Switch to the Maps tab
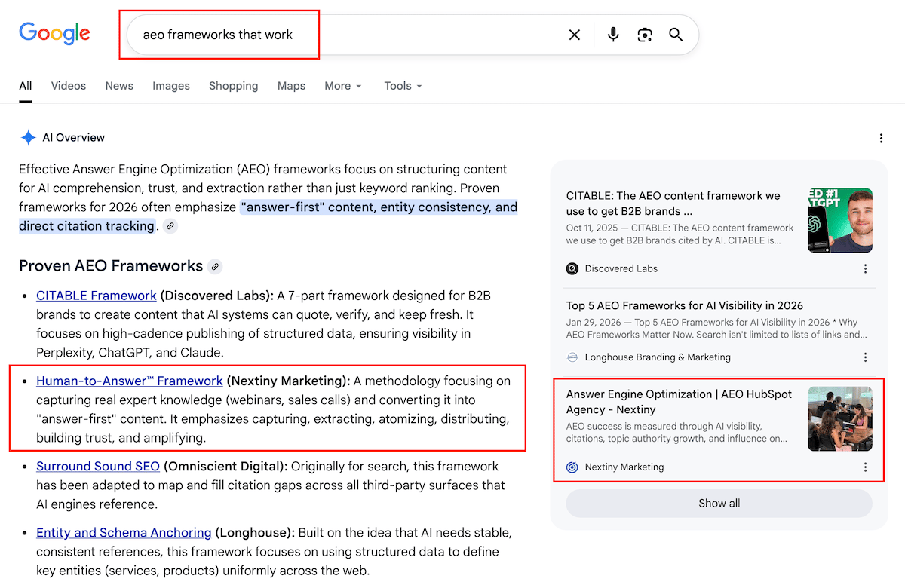 [291, 86]
